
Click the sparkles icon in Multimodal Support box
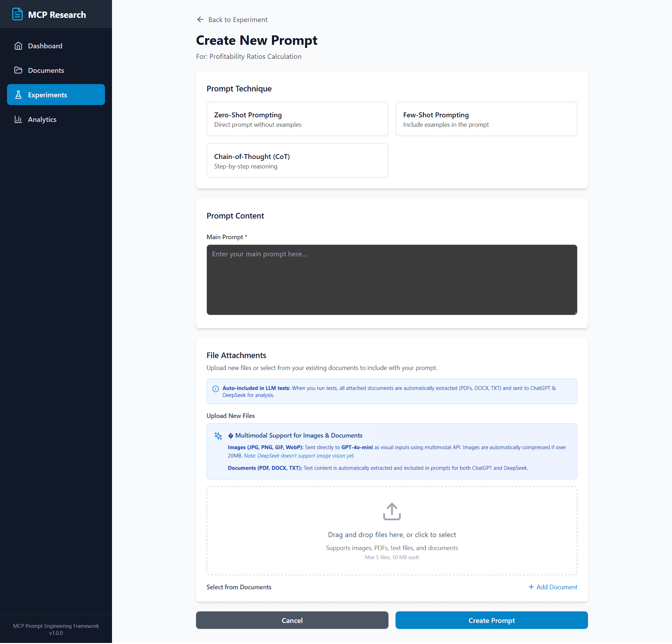218,436
